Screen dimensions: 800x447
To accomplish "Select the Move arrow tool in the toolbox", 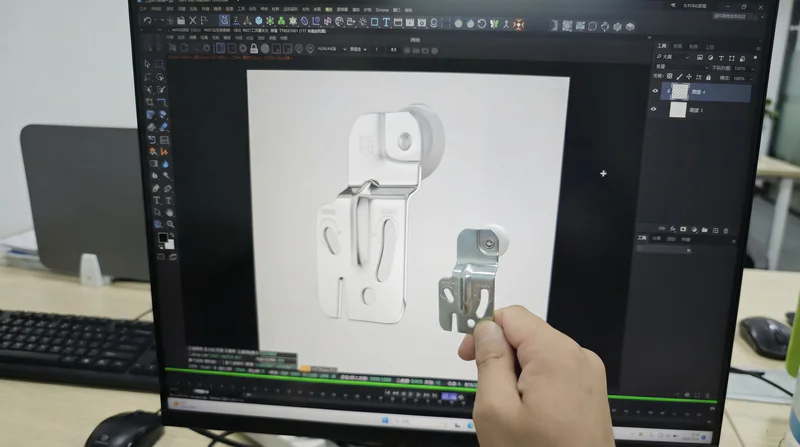I will point(147,64).
